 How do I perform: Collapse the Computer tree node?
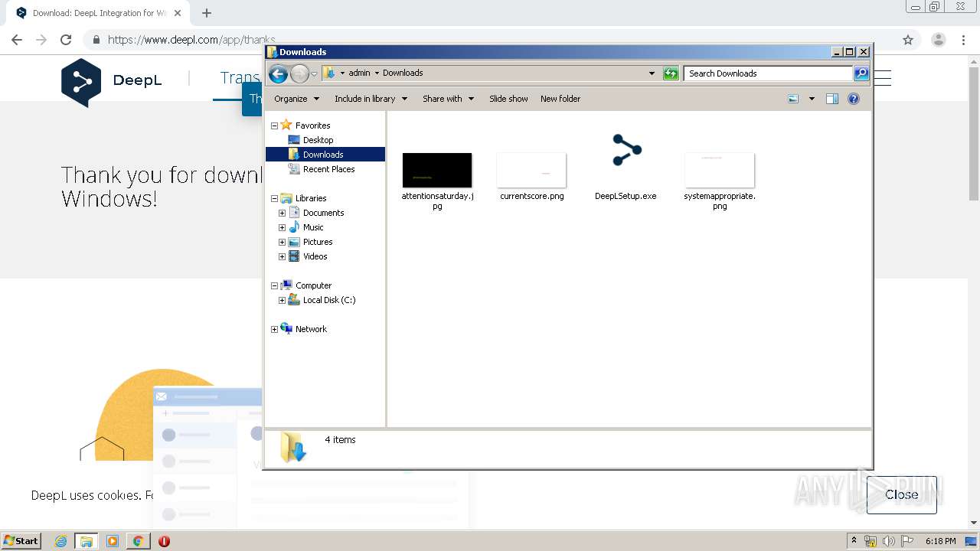[x=274, y=285]
